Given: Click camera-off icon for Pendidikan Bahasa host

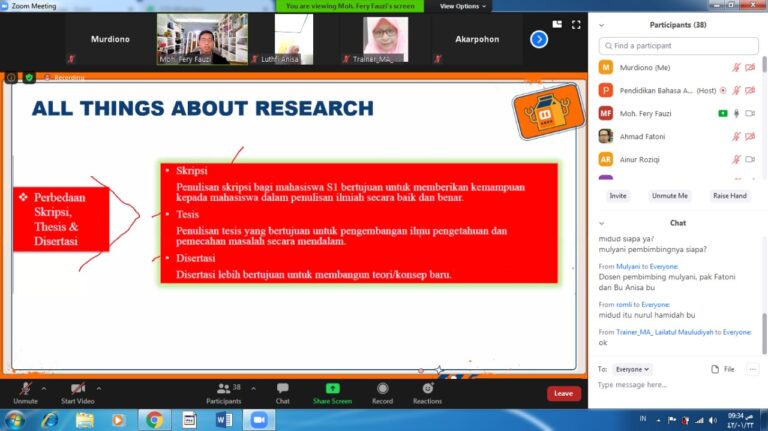Looking at the screenshot, I should [x=750, y=91].
